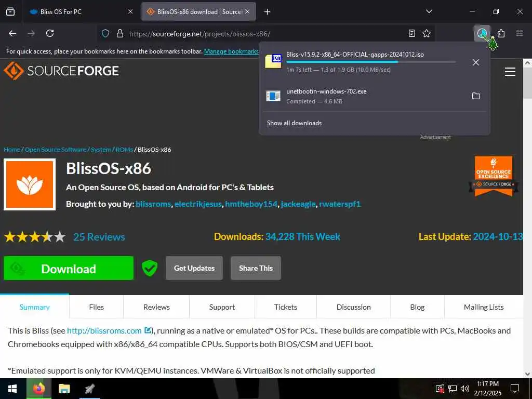
Task: Open blissroms author profile
Action: [153, 204]
